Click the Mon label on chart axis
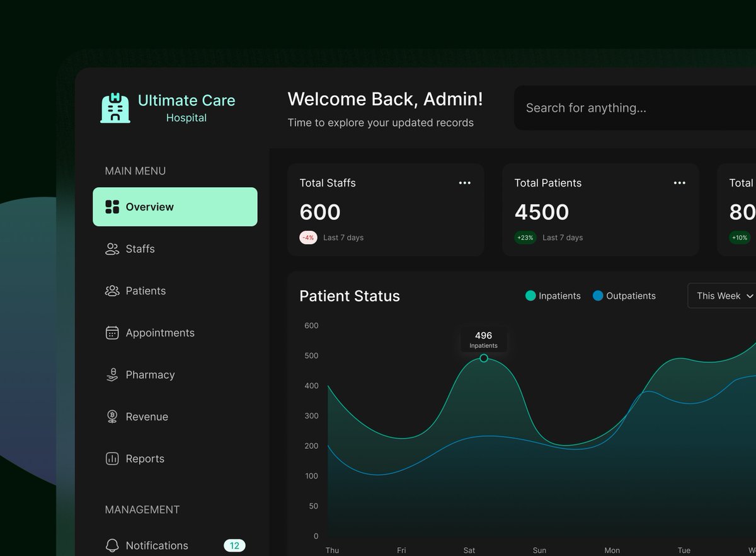756x556 pixels. 612,550
